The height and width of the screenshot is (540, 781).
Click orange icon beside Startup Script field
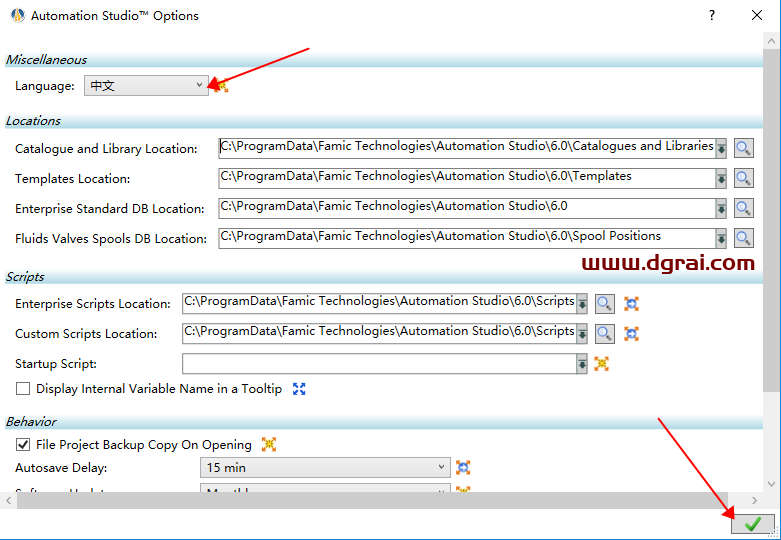602,364
